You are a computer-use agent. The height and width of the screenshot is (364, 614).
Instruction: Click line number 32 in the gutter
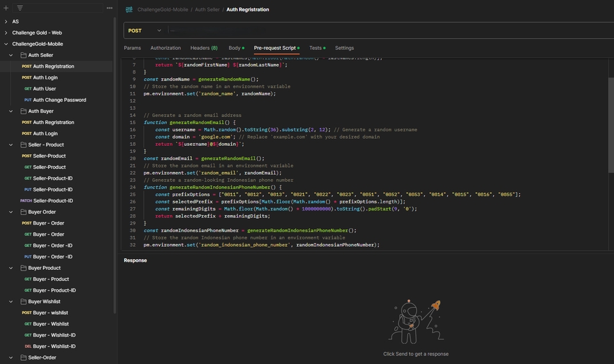(x=132, y=245)
